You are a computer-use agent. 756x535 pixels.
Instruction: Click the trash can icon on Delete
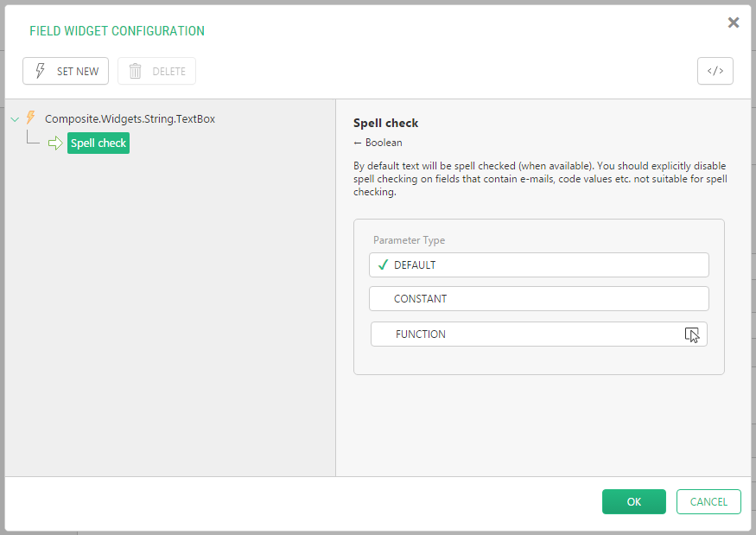coord(135,72)
